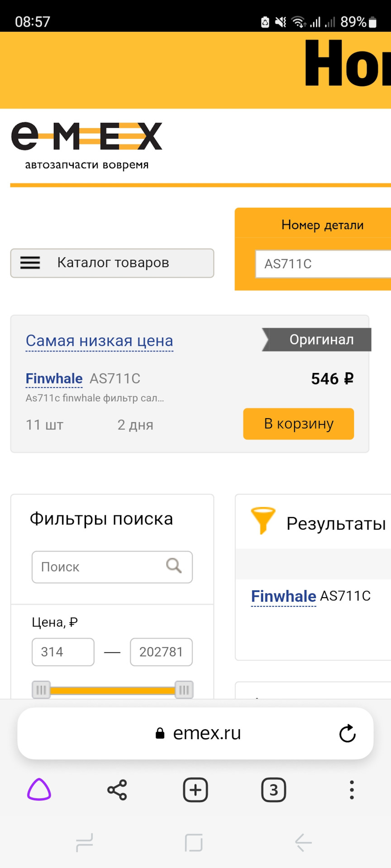Show open tabs via the tab counter
Image resolution: width=391 pixels, height=868 pixels.
pos(273,790)
